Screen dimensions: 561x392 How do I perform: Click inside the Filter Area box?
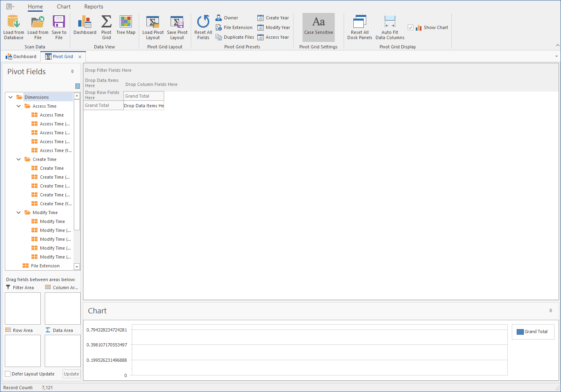(x=23, y=309)
